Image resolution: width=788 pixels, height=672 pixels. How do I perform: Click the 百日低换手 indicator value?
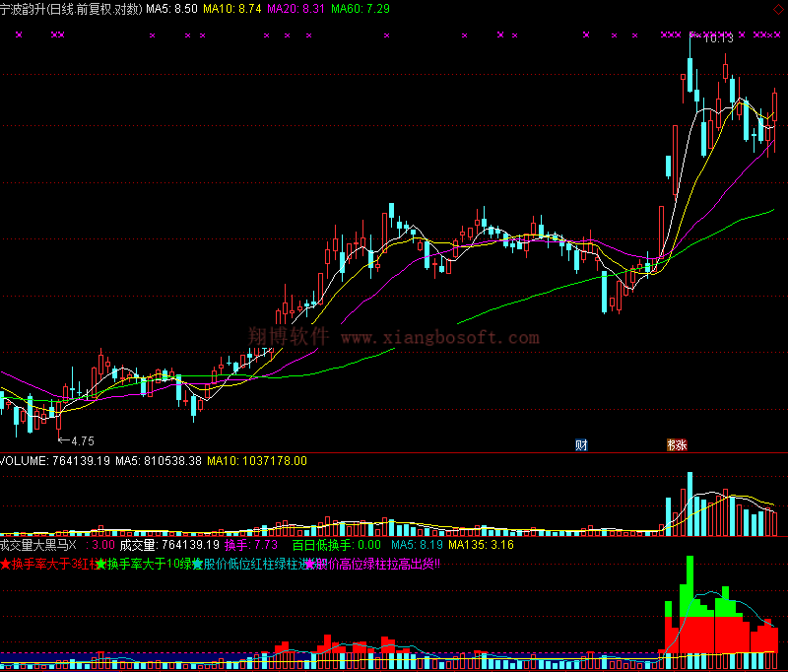click(336, 544)
